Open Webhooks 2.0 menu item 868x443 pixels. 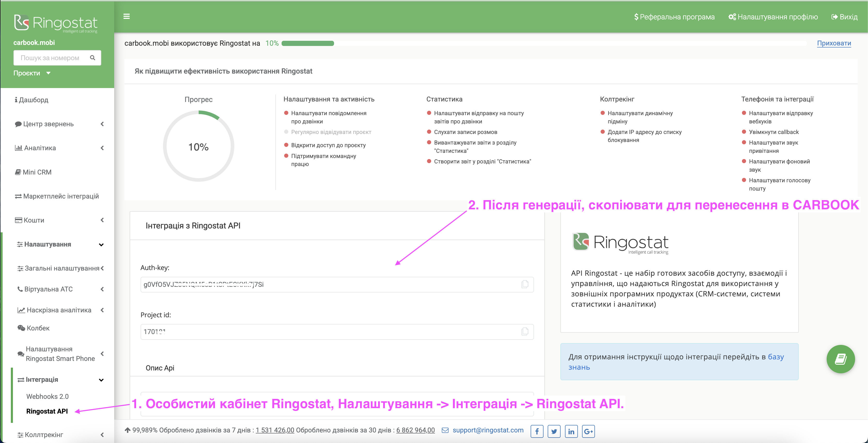click(x=48, y=397)
